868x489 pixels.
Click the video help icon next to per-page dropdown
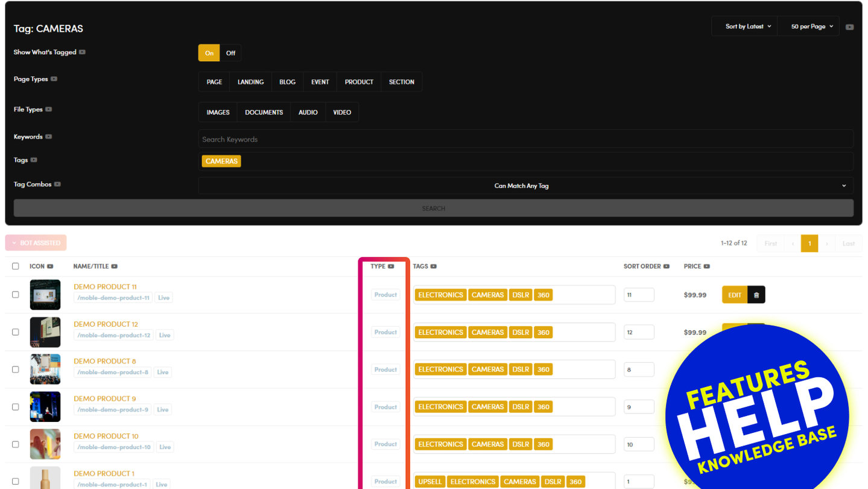point(849,27)
